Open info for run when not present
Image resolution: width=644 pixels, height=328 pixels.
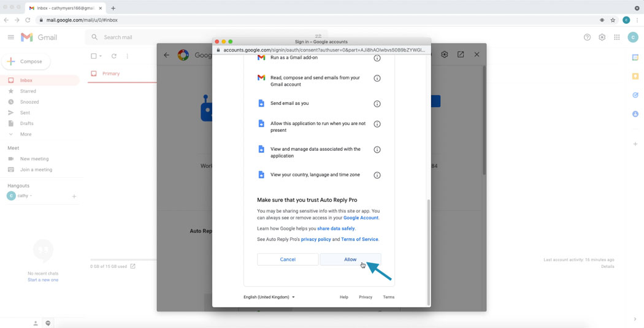tap(377, 124)
